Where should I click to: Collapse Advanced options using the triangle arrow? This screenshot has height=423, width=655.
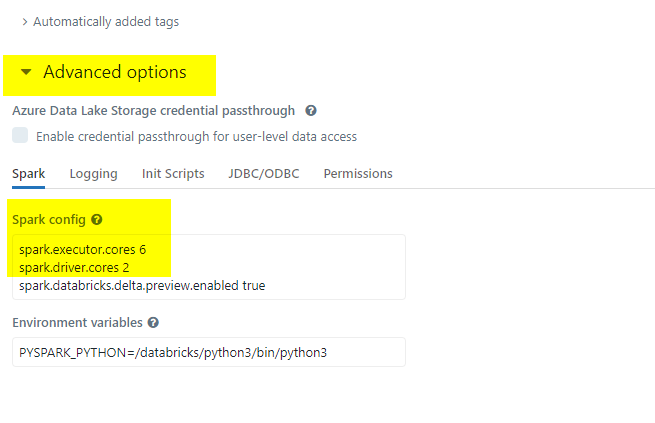tap(26, 72)
